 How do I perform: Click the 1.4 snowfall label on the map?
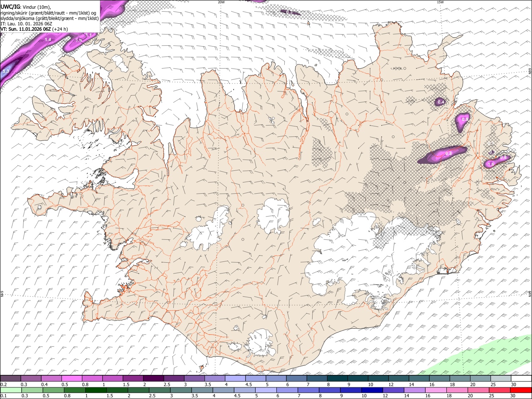tap(48, 39)
